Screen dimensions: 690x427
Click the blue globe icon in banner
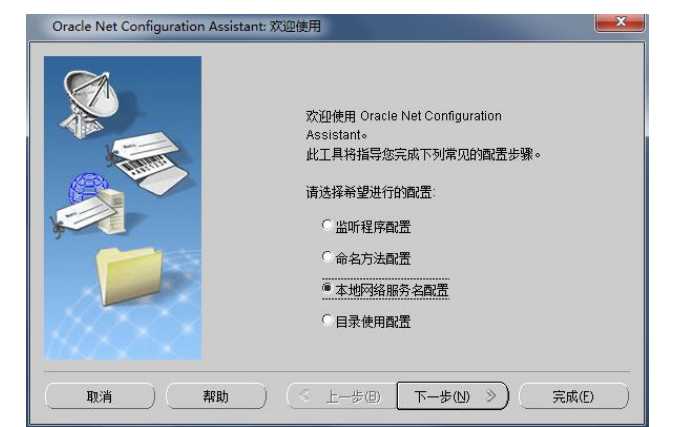[x=88, y=187]
